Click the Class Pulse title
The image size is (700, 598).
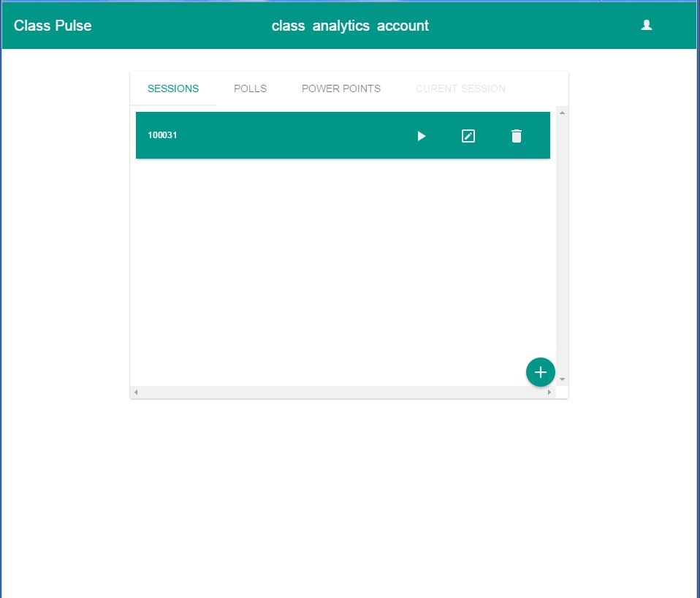[53, 25]
